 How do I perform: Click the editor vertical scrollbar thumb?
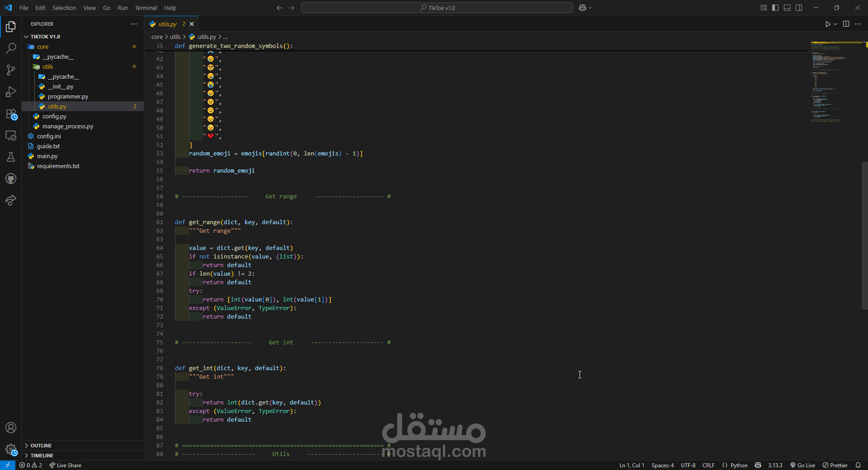[864, 235]
